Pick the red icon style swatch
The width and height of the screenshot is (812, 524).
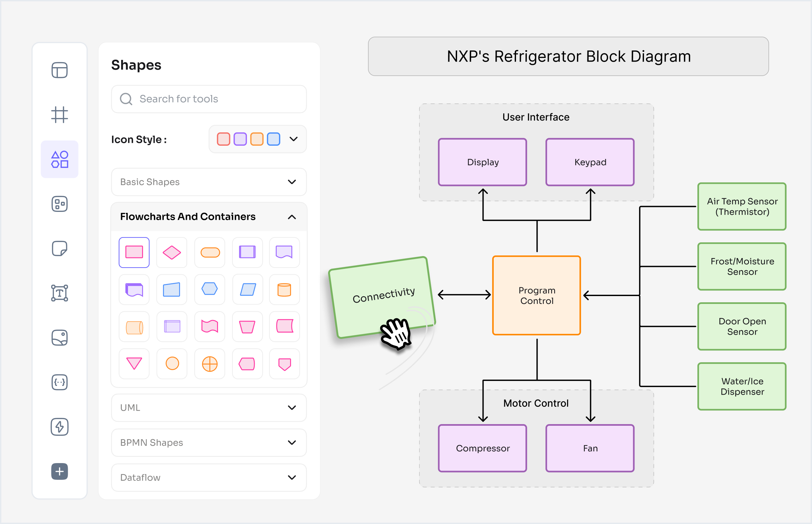point(224,139)
